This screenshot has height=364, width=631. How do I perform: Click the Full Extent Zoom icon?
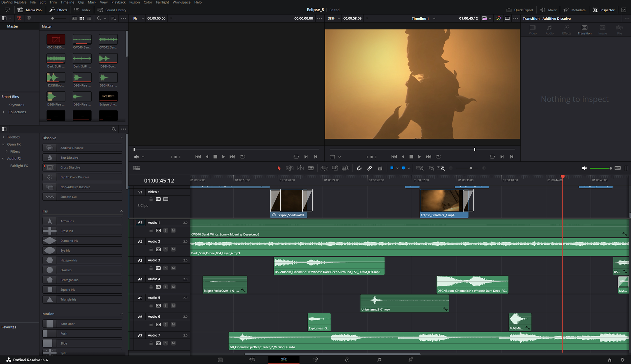pyautogui.click(x=420, y=168)
